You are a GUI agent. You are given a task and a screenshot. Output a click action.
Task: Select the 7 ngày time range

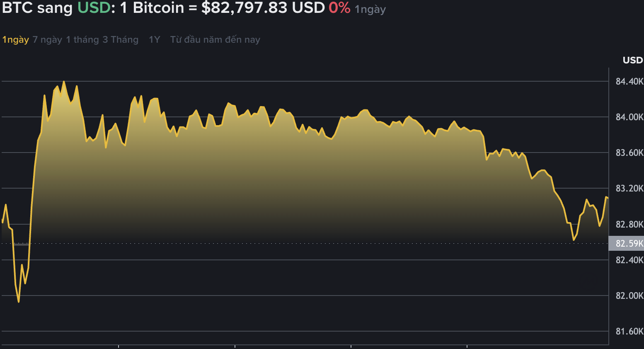pyautogui.click(x=46, y=39)
